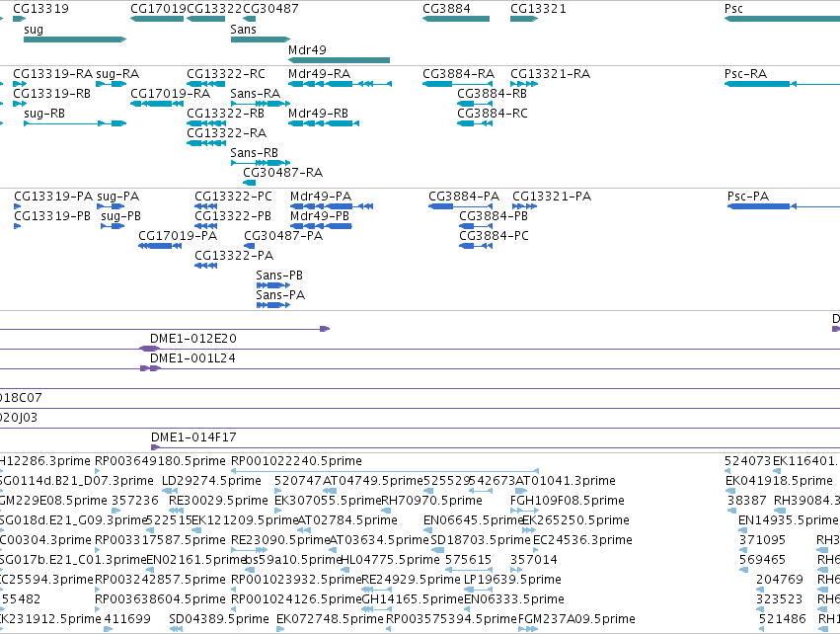Click transcript label CG13322-RB
This screenshot has width=840, height=634.
coord(225,114)
